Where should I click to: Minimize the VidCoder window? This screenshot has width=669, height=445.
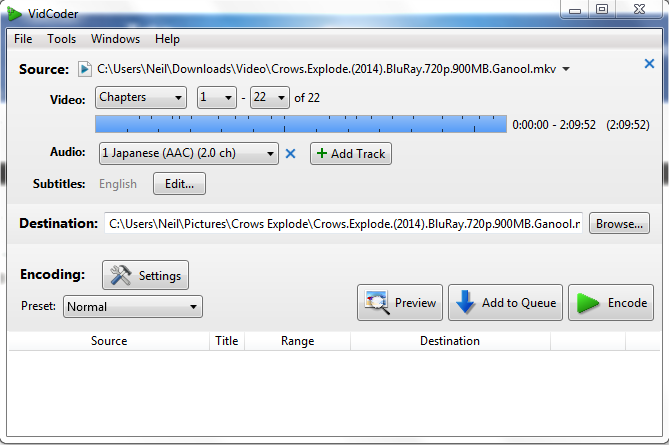575,10
